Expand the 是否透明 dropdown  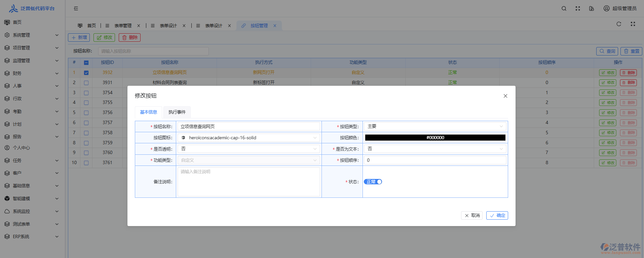(x=249, y=149)
